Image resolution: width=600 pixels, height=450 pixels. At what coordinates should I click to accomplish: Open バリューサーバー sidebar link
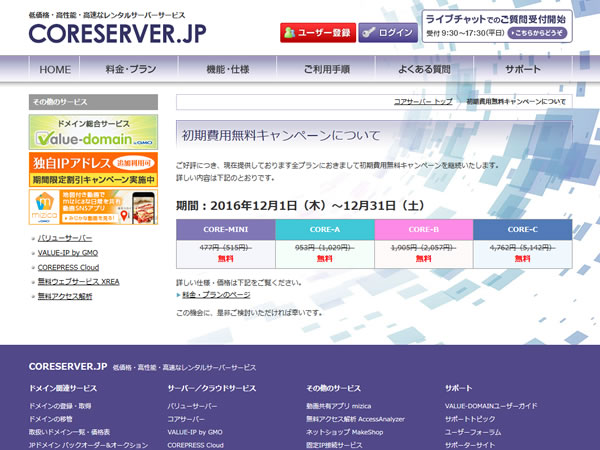[x=65, y=238]
